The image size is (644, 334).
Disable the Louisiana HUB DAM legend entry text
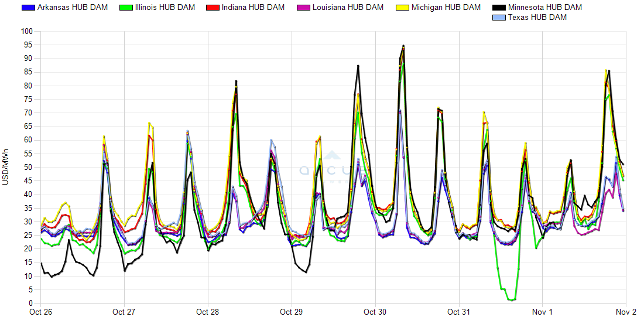348,8
